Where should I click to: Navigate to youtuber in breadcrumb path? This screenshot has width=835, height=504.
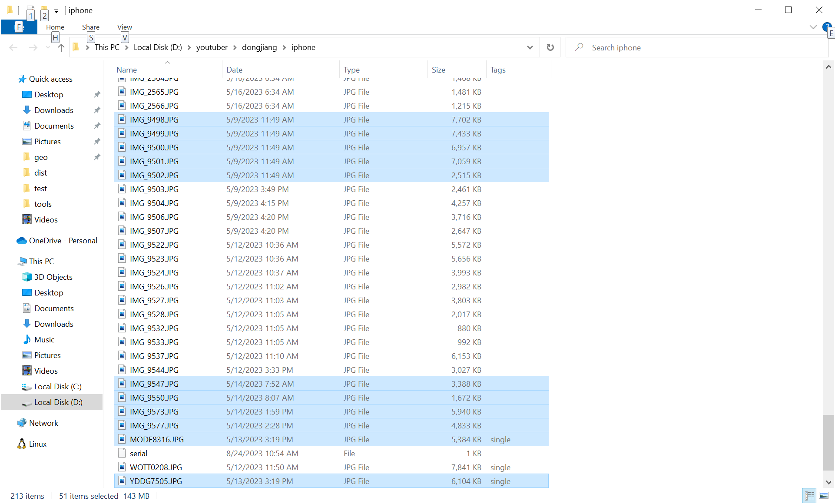[212, 47]
